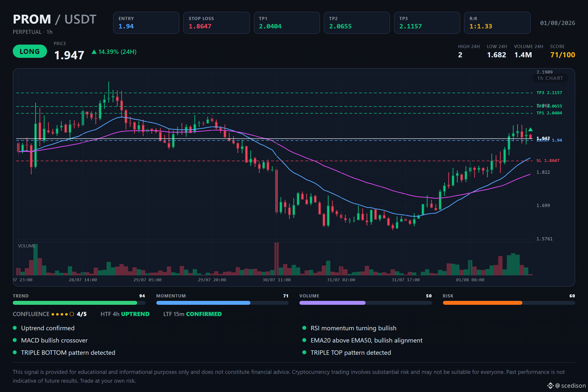Click the green long-signal arrow marker on chart
Screen dimensions: 588x392
click(530, 130)
